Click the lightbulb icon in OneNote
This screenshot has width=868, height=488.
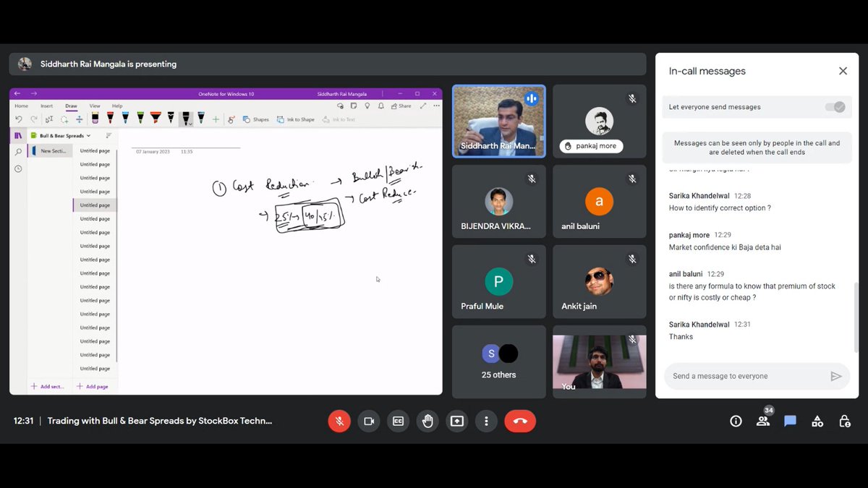pos(367,106)
